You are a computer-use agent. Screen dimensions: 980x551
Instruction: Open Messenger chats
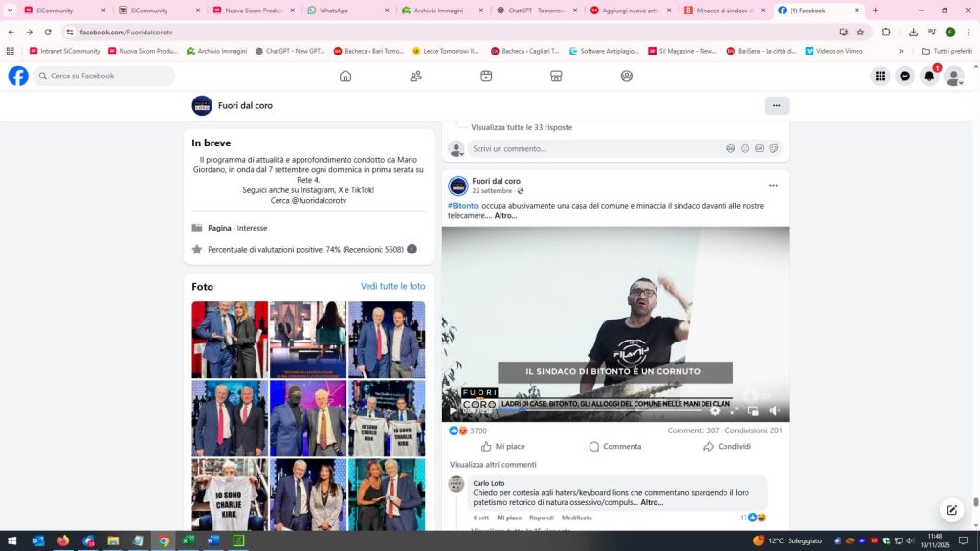(904, 77)
